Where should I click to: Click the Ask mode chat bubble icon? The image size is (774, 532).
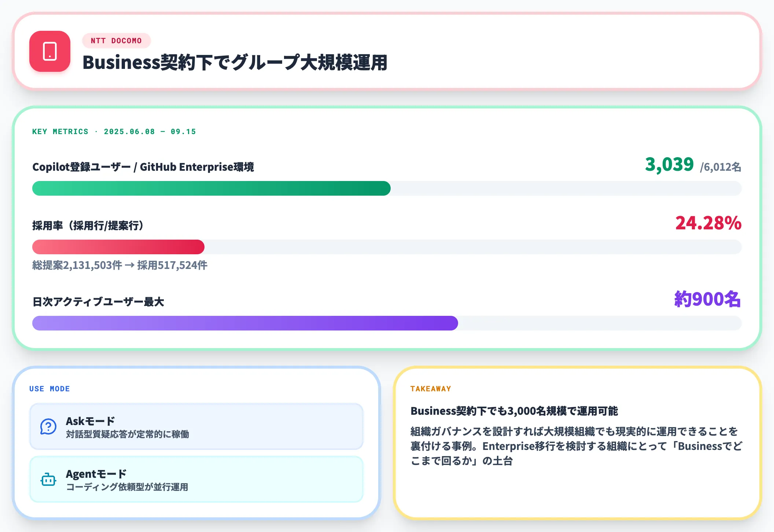click(48, 427)
